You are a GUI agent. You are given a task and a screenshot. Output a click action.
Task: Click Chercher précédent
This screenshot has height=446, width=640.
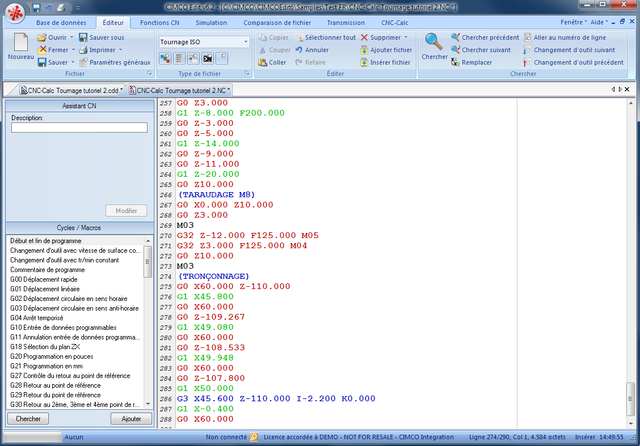[x=485, y=38]
